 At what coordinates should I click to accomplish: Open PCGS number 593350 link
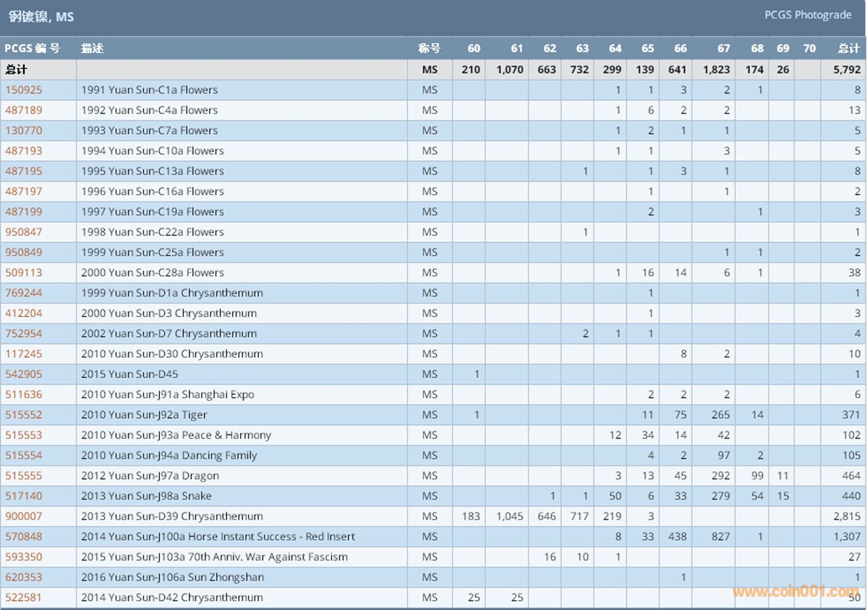click(23, 557)
